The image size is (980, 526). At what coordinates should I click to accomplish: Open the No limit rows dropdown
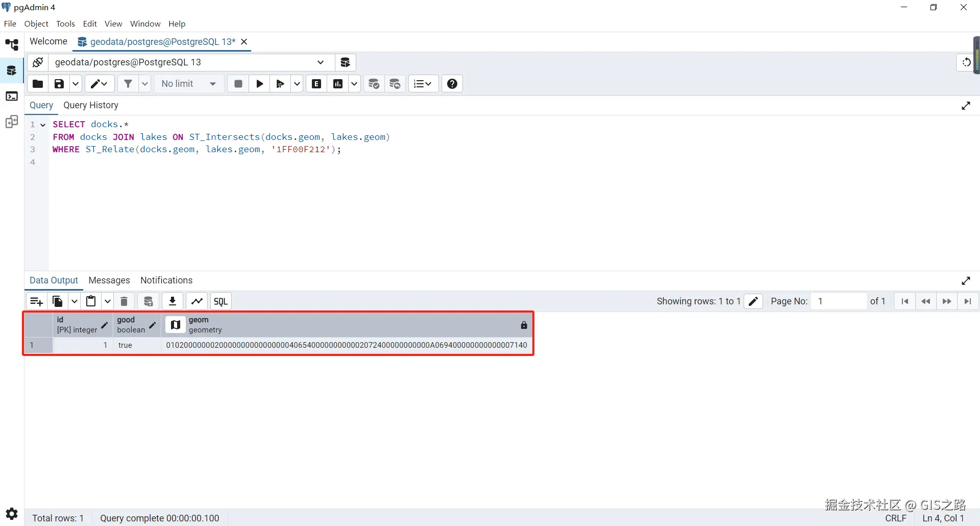click(x=189, y=84)
